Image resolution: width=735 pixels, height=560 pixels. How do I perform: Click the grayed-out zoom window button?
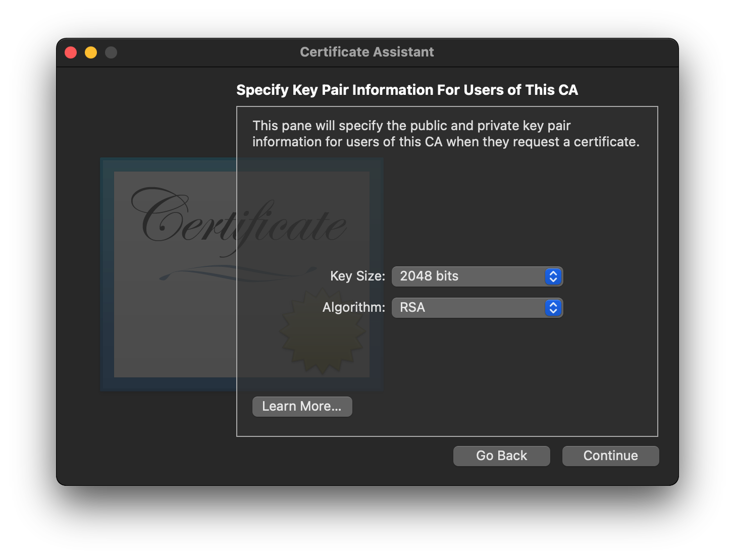(111, 52)
